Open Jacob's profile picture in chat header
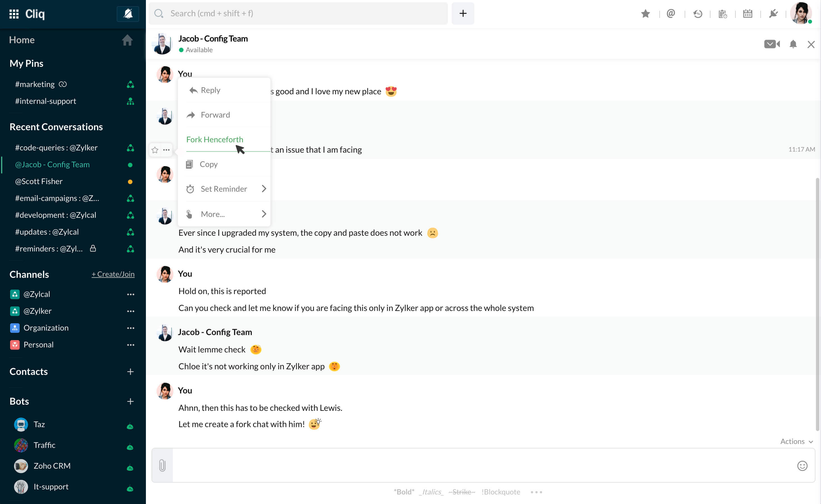The height and width of the screenshot is (504, 821). click(162, 44)
